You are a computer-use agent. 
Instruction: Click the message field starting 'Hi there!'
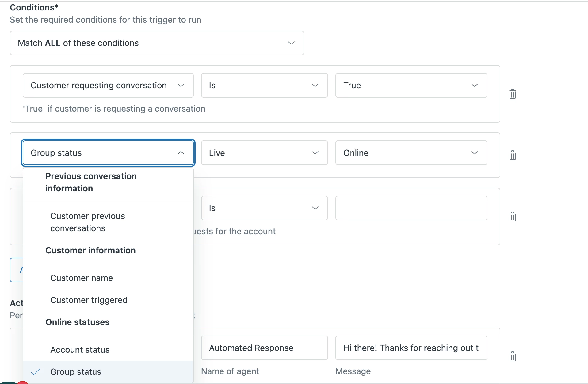[x=411, y=348]
